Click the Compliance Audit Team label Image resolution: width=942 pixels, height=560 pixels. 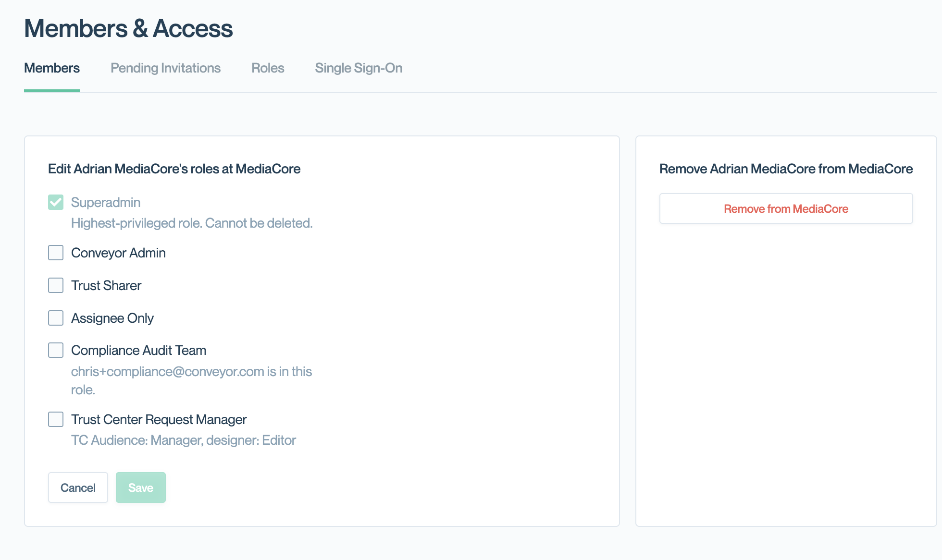click(138, 350)
